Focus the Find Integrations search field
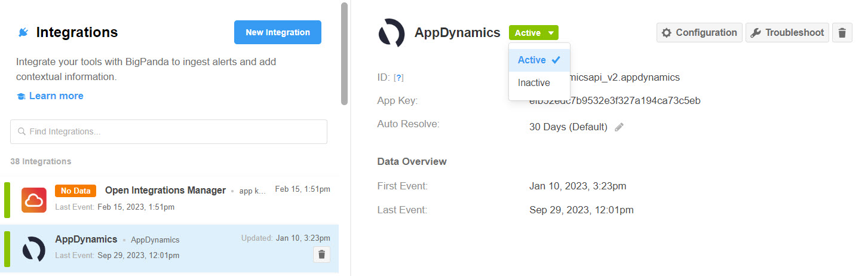Screen dimensions: 868x276 click(x=168, y=131)
